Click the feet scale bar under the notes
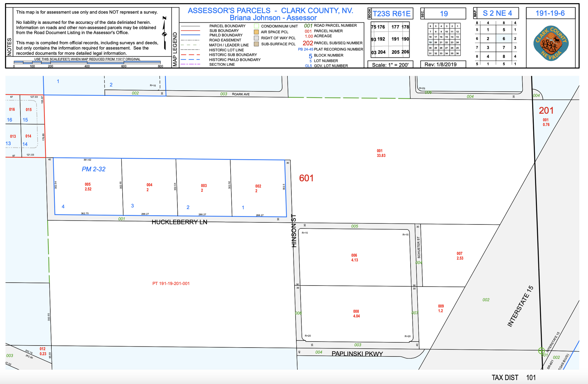Viewport: 588px width, 384px height. (87, 62)
